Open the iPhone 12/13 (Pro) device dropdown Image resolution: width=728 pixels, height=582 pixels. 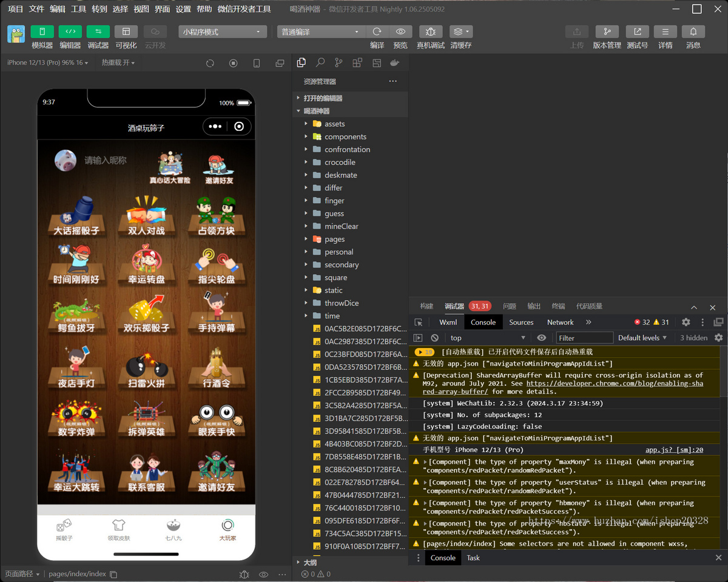coord(48,62)
